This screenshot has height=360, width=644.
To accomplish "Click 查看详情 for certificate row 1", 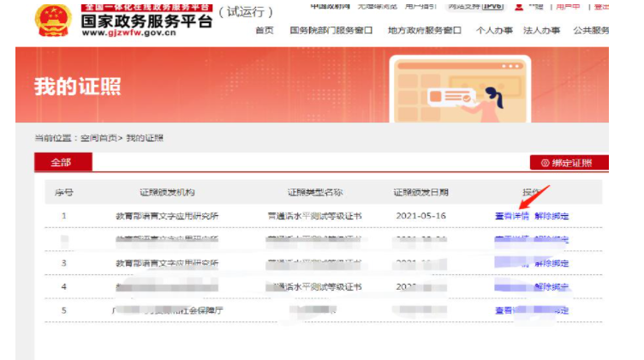I will pos(512,216).
